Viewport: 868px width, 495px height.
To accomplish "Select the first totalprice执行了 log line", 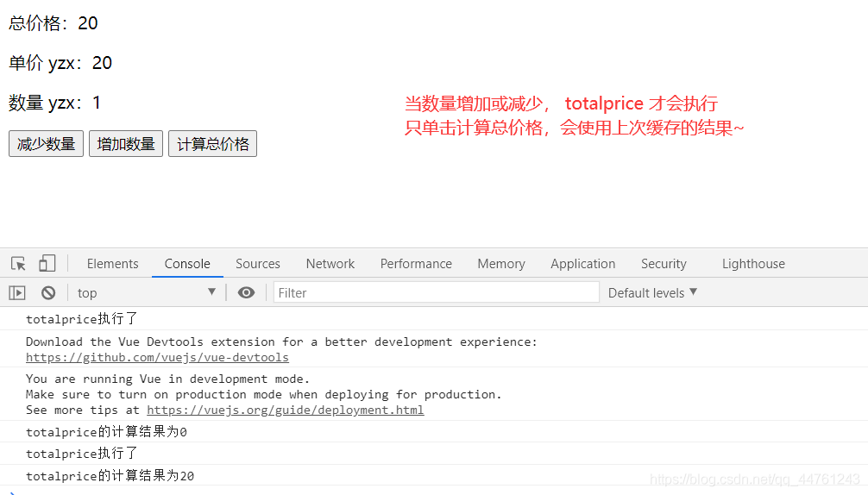I will click(81, 319).
